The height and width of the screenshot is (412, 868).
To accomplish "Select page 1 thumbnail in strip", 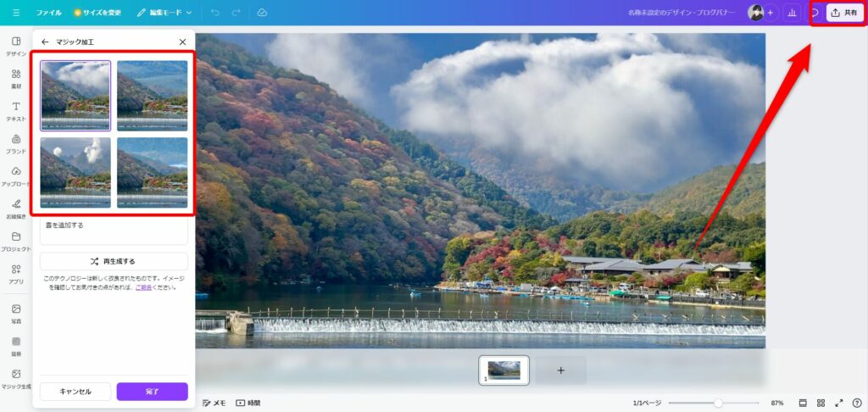I will [x=504, y=370].
